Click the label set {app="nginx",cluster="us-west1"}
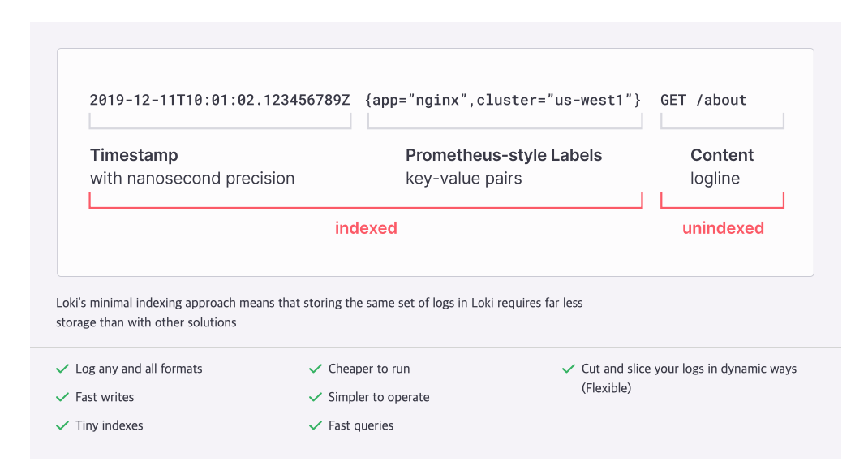This screenshot has height=475, width=868. click(x=504, y=101)
